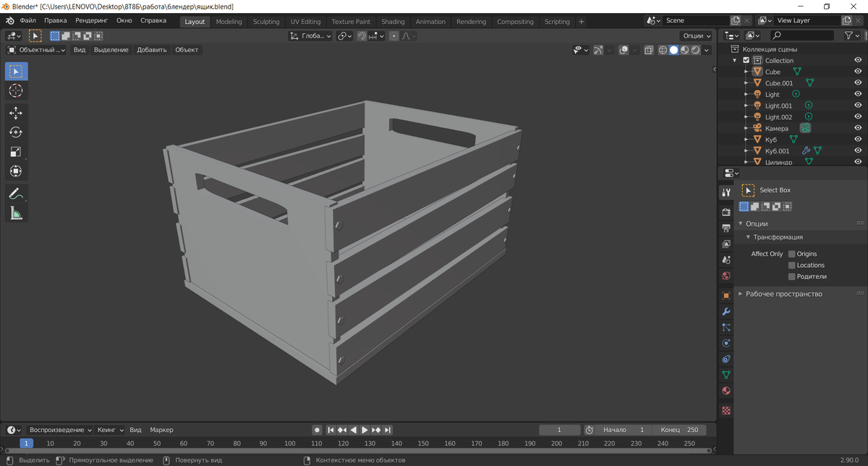Open outliner filter dropdown
The height and width of the screenshot is (466, 868).
(852, 35)
